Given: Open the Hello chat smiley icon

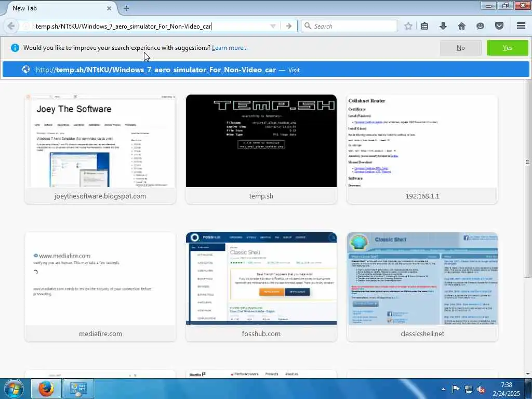Looking at the screenshot, I should click(480, 26).
